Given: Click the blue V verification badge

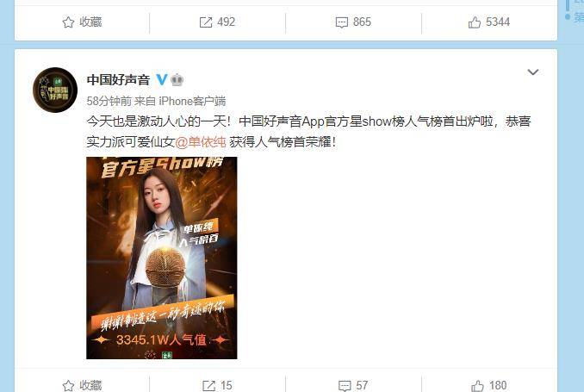Looking at the screenshot, I should coord(162,79).
